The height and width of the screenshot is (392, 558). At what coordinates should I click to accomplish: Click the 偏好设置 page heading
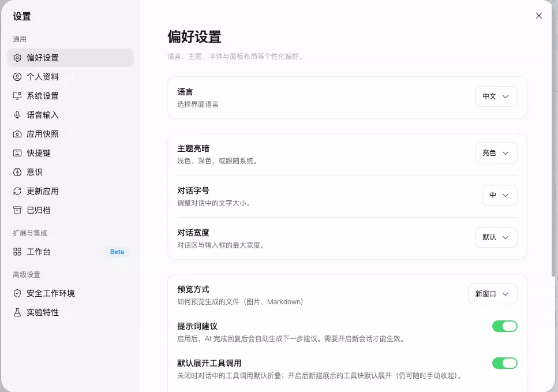click(194, 37)
